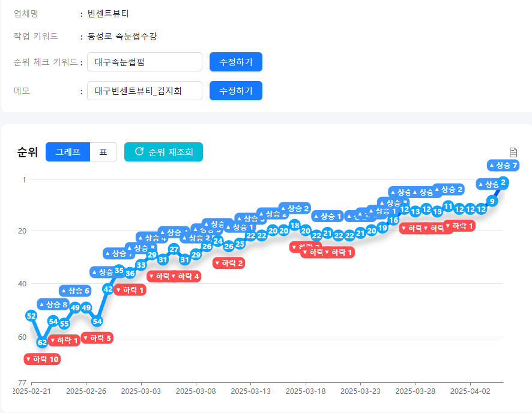Click the 상승 6 blue label
This screenshot has width=532, height=413.
[75, 291]
